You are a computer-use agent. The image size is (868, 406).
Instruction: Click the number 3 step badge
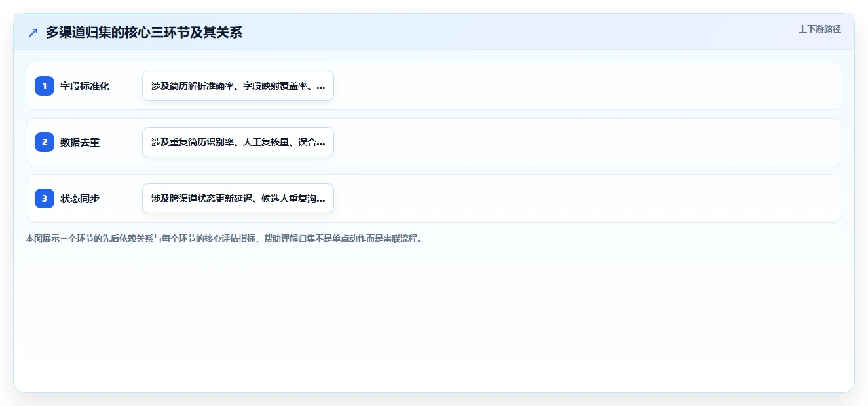click(45, 198)
